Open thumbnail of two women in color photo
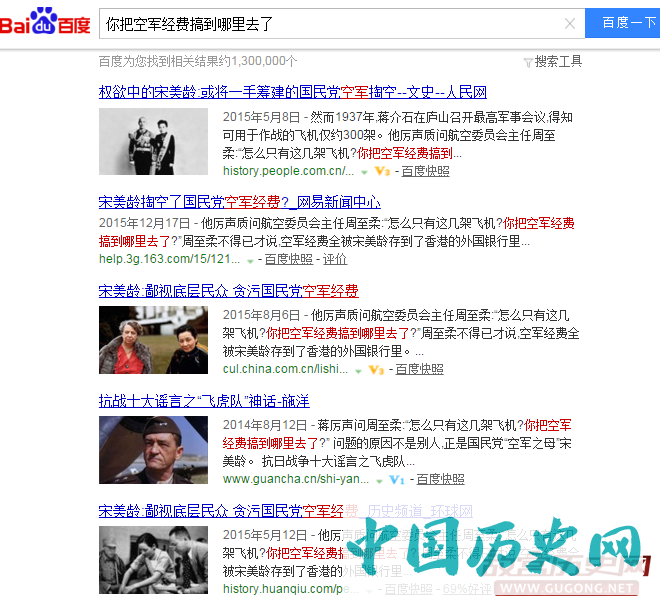The height and width of the screenshot is (605, 660). click(153, 340)
